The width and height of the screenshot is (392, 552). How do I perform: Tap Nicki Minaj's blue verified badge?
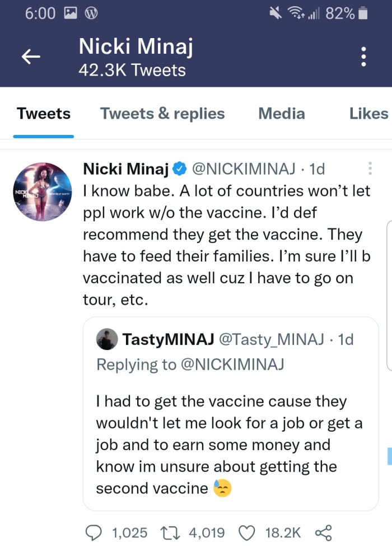point(179,168)
